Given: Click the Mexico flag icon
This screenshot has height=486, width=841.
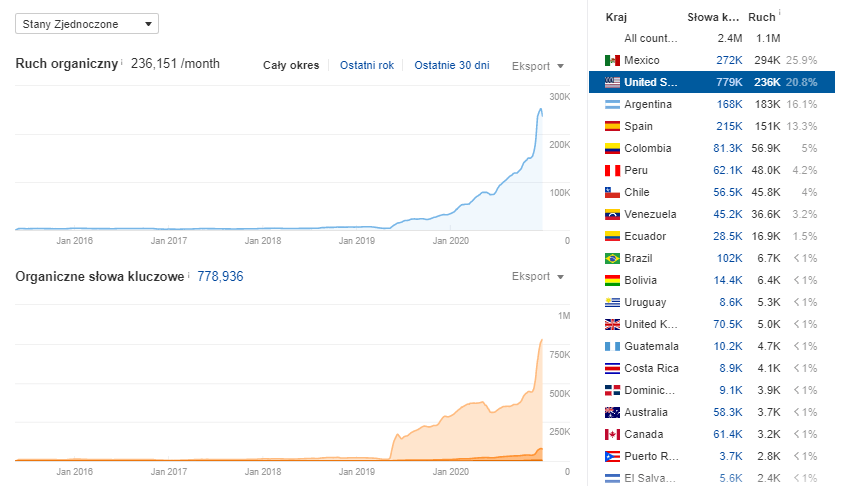Looking at the screenshot, I should point(612,61).
